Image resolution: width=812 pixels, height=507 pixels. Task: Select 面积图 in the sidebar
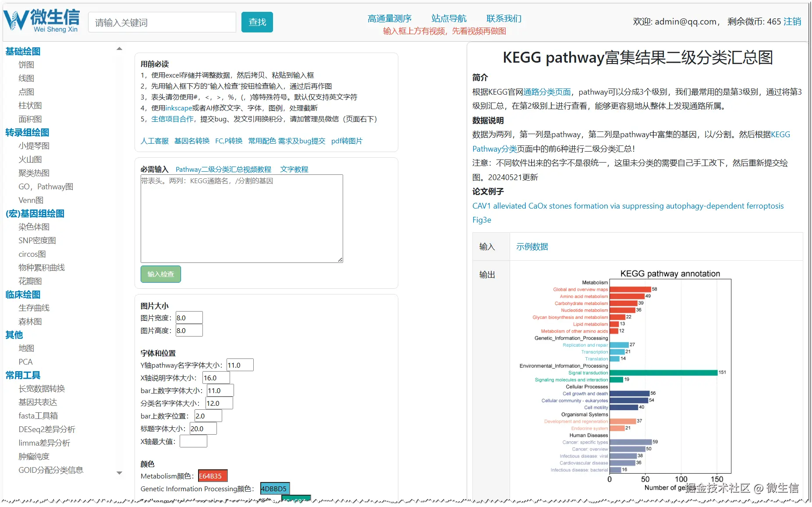tap(30, 119)
